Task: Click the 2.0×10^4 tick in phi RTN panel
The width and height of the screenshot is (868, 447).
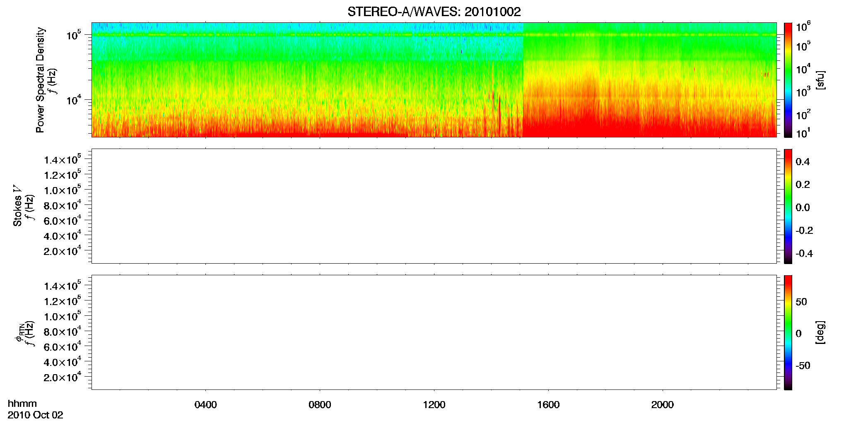Action: click(62, 377)
